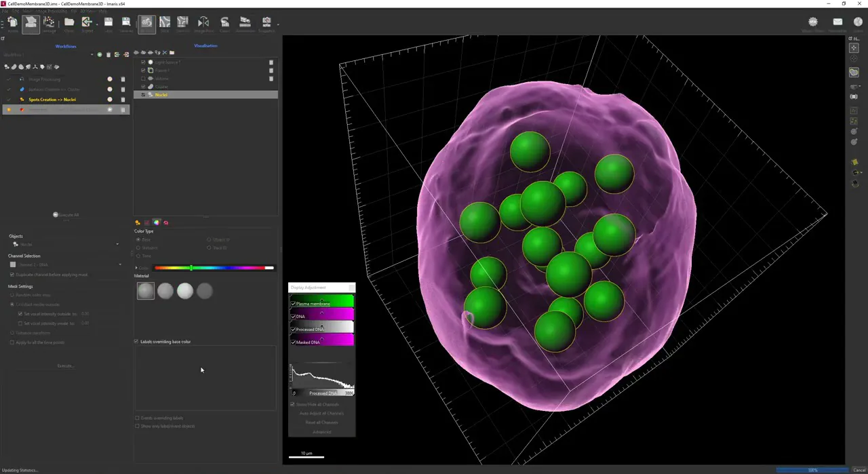The image size is (868, 474).
Task: Click the blue crossed tools icon in Visualisation
Action: [165, 53]
